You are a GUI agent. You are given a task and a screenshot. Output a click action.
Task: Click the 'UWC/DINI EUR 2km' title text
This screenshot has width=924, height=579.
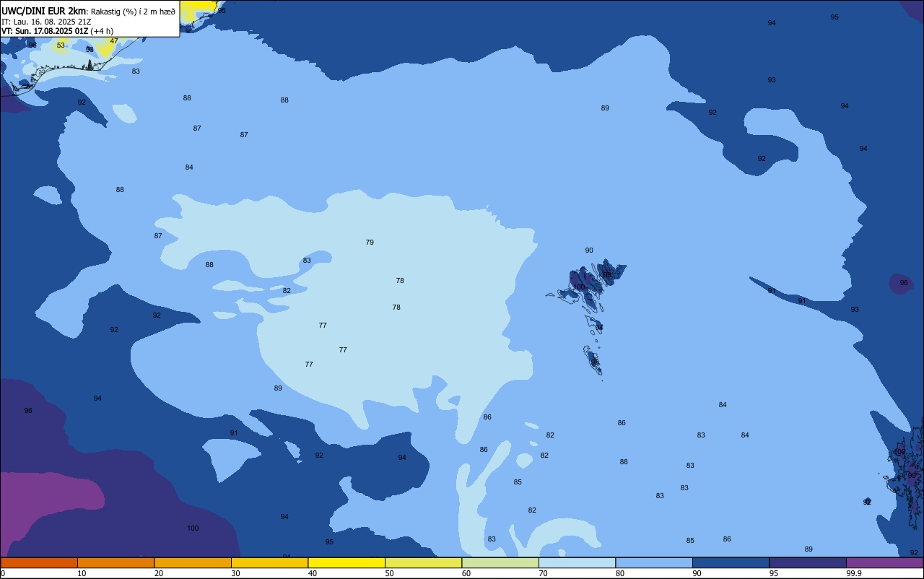click(44, 11)
